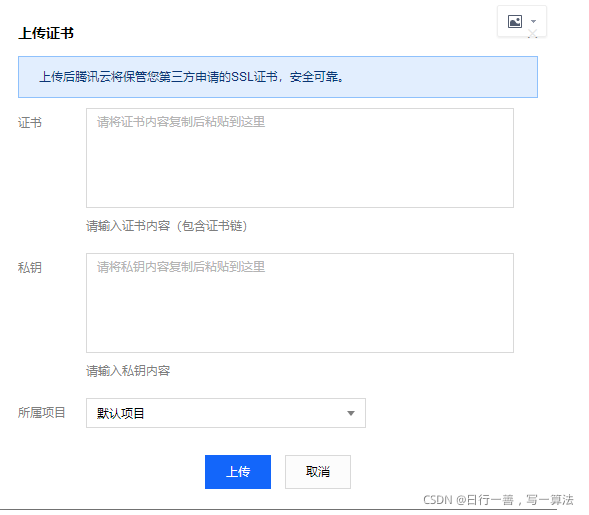This screenshot has width=589, height=515.
Task: Close the 上传证书 dialog
Action: [532, 34]
